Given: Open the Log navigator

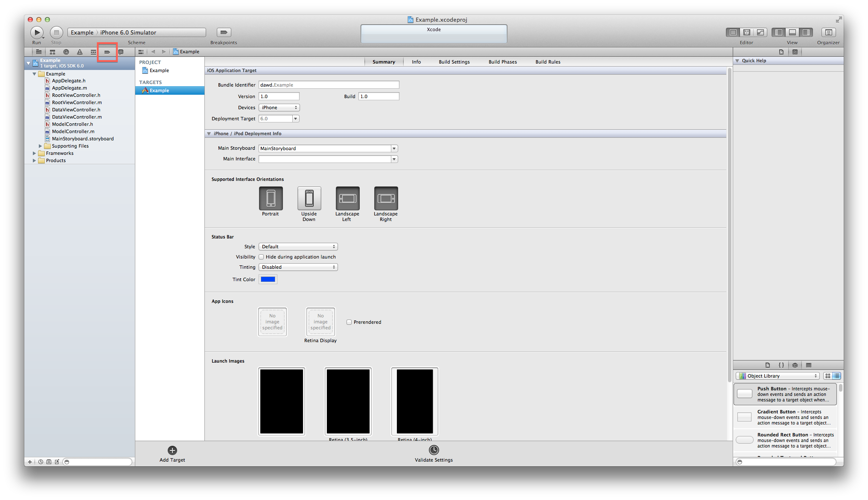Looking at the screenshot, I should (121, 52).
